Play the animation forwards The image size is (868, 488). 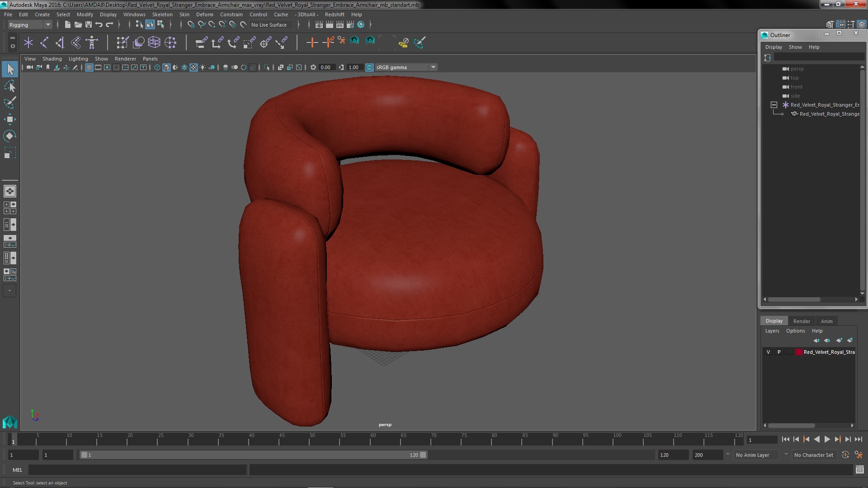[827, 439]
